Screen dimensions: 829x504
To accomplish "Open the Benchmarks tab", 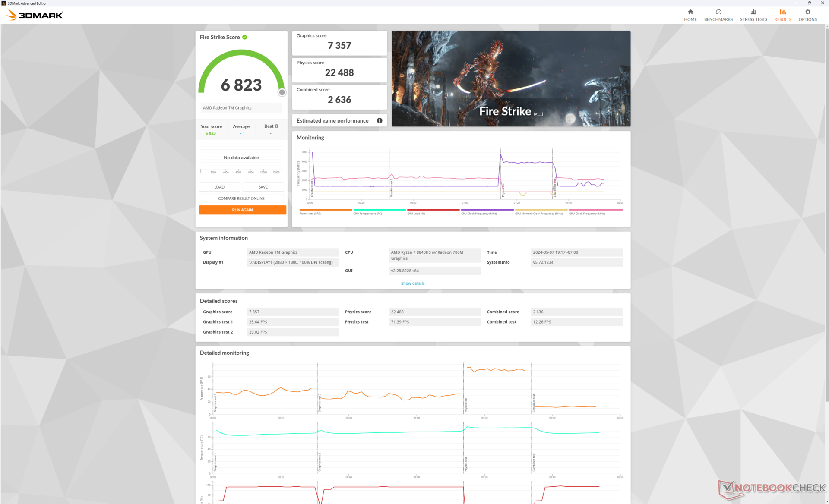I will click(x=718, y=15).
